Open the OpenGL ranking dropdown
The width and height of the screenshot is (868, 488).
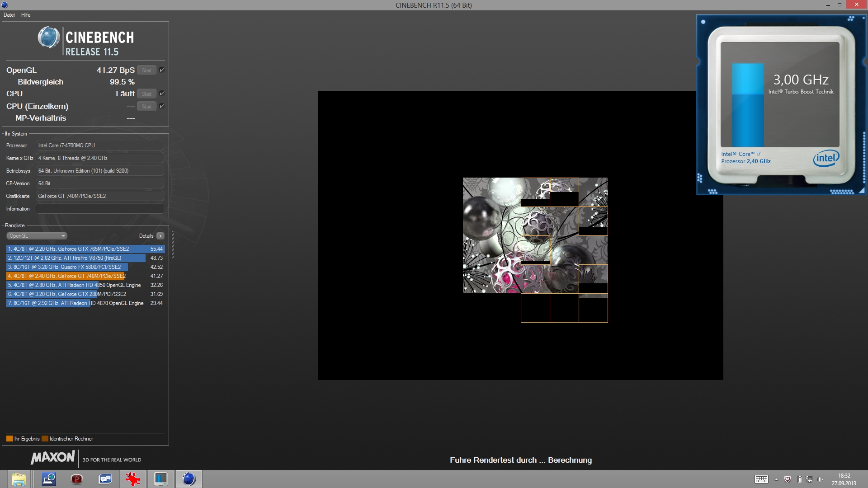coord(37,236)
